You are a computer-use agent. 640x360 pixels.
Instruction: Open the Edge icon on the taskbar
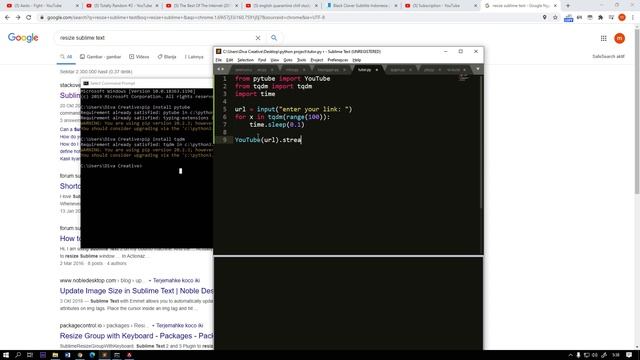coord(92,355)
